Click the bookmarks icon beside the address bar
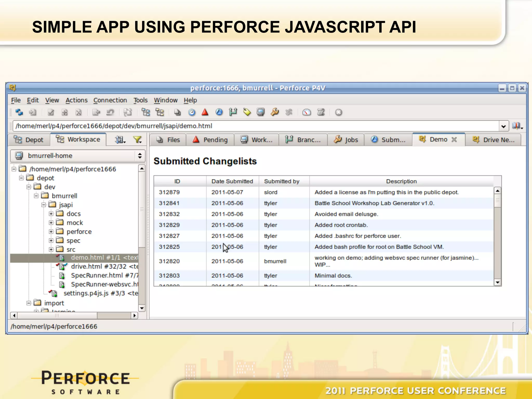This screenshot has height=399, width=532. [517, 126]
